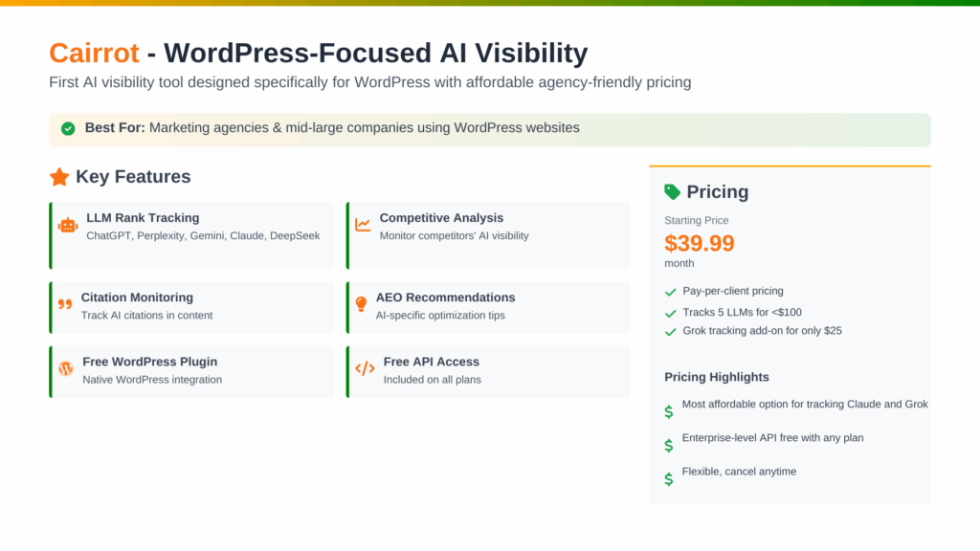Click the checkmark beside Pay-per-client pricing
Viewport: 980px width, 551px height.
[x=670, y=292]
